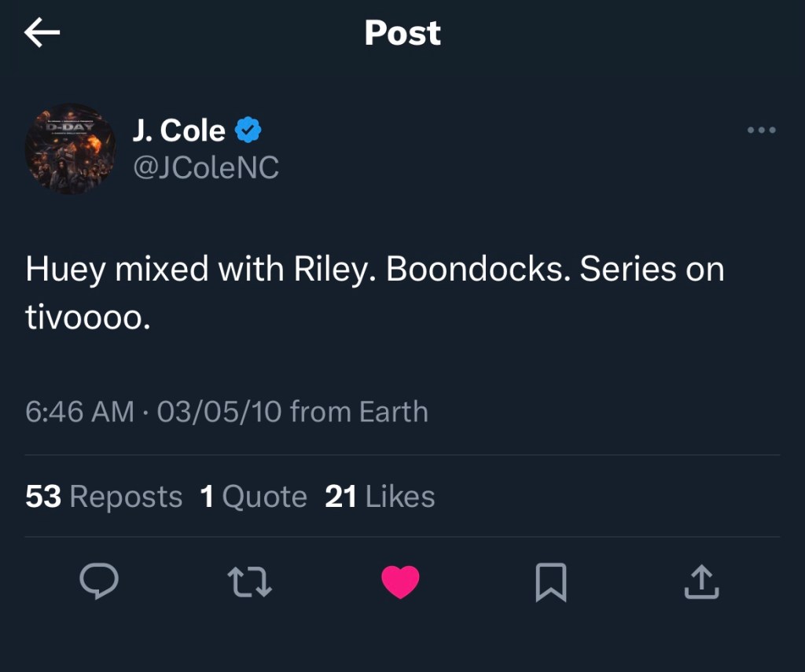
Task: Go back with the left arrow
Action: click(x=42, y=32)
